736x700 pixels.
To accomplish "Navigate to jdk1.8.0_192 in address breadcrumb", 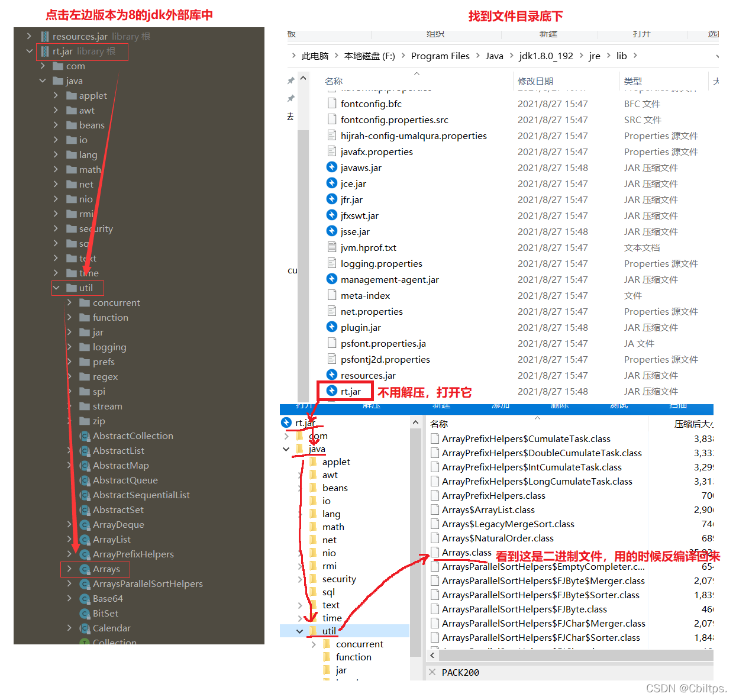I will [x=545, y=56].
